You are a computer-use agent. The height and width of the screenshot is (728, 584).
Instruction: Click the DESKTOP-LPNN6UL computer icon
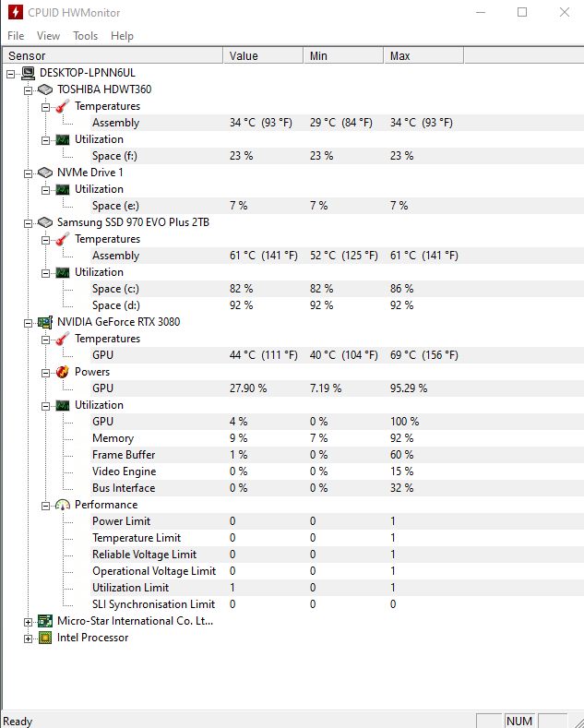pyautogui.click(x=29, y=73)
